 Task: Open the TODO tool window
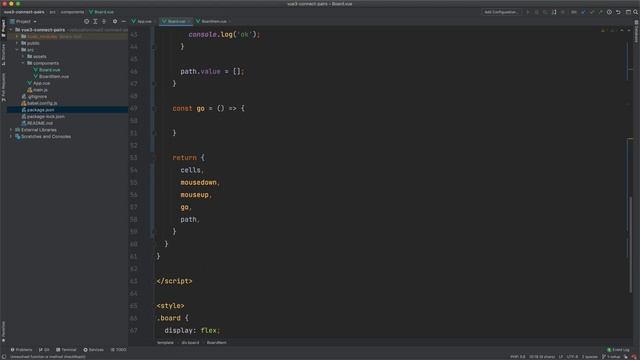click(x=118, y=350)
